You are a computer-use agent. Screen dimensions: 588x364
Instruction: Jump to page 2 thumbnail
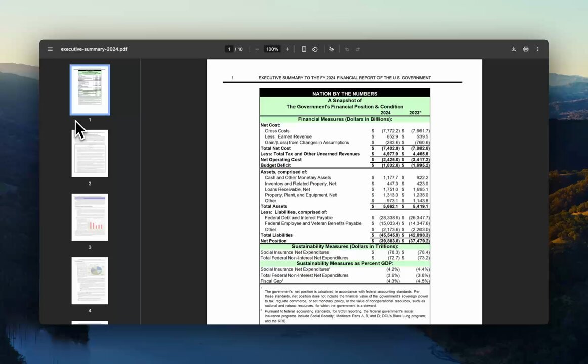pyautogui.click(x=90, y=154)
